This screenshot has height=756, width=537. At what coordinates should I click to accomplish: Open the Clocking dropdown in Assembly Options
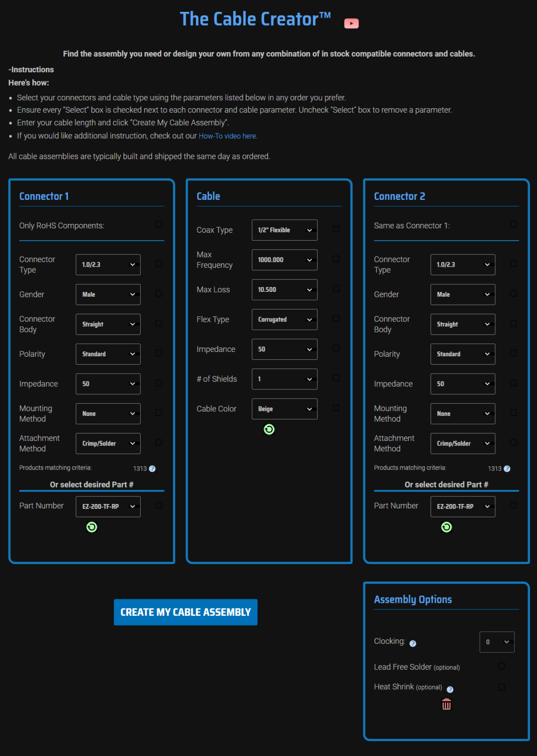[497, 642]
